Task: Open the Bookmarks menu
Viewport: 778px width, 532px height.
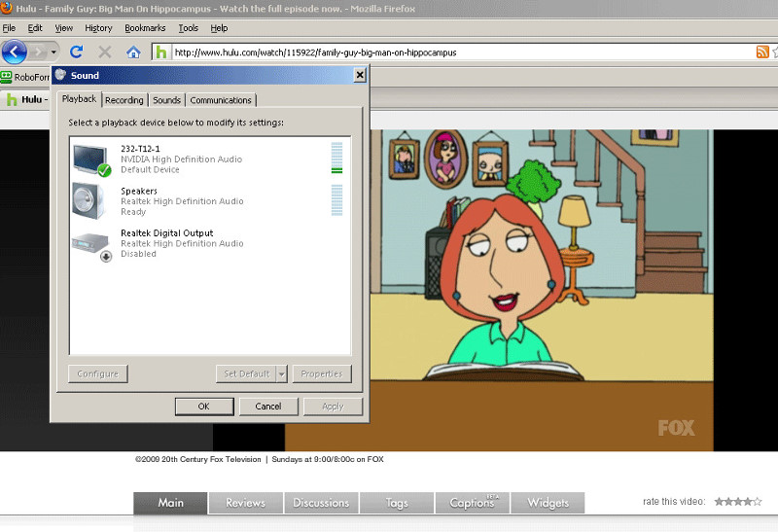Action: pos(145,28)
